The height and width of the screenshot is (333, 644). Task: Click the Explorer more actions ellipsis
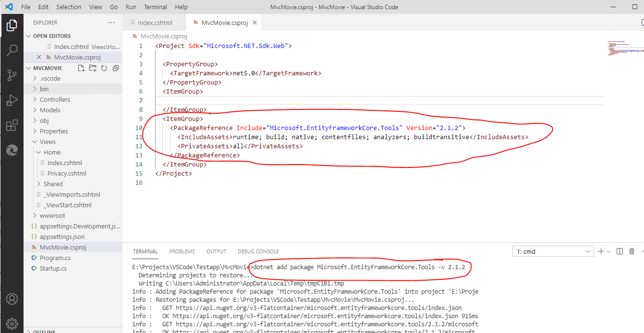coord(111,23)
